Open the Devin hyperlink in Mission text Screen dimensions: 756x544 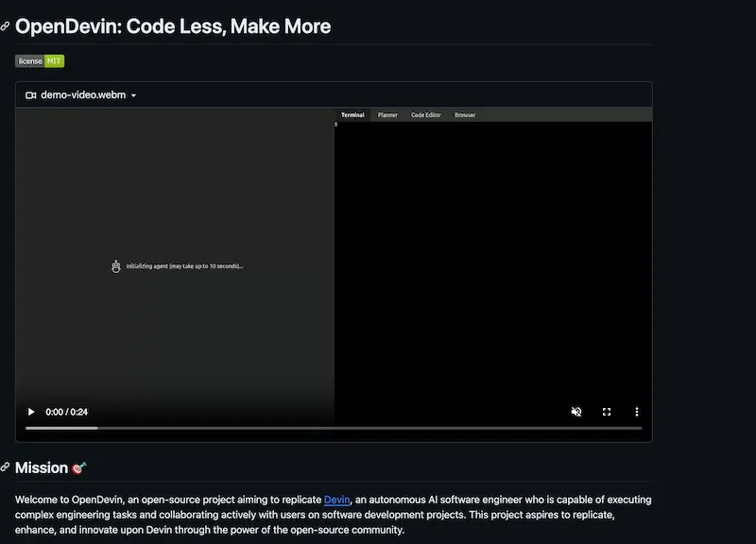(x=336, y=500)
